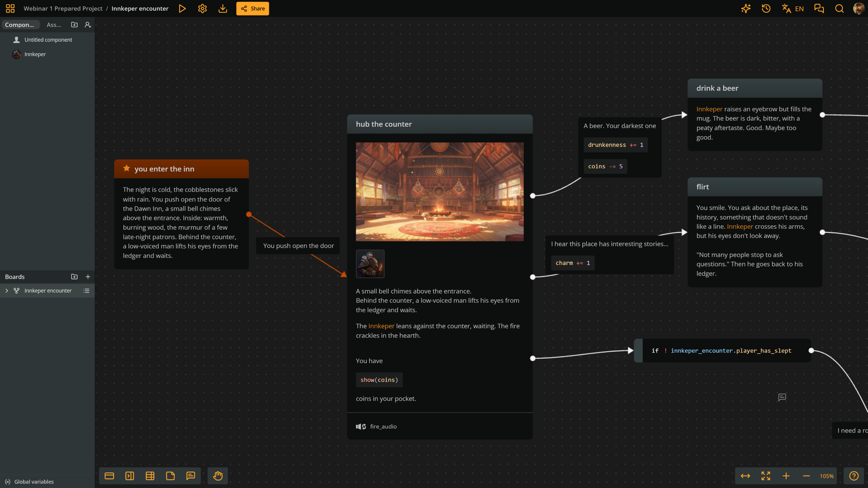The width and height of the screenshot is (868, 488).
Task: Select Untitled component in the list
Action: click(x=47, y=40)
